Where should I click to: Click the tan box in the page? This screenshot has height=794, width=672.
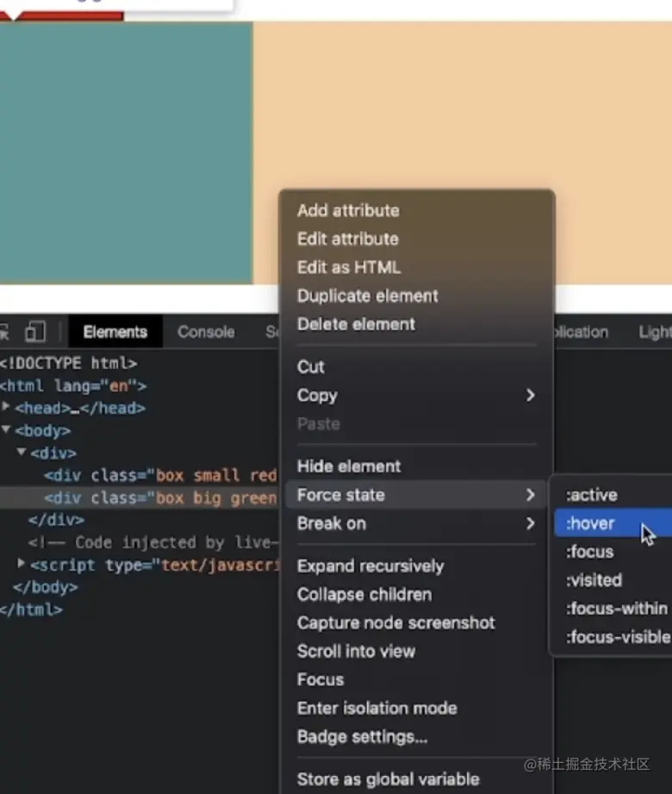462,106
